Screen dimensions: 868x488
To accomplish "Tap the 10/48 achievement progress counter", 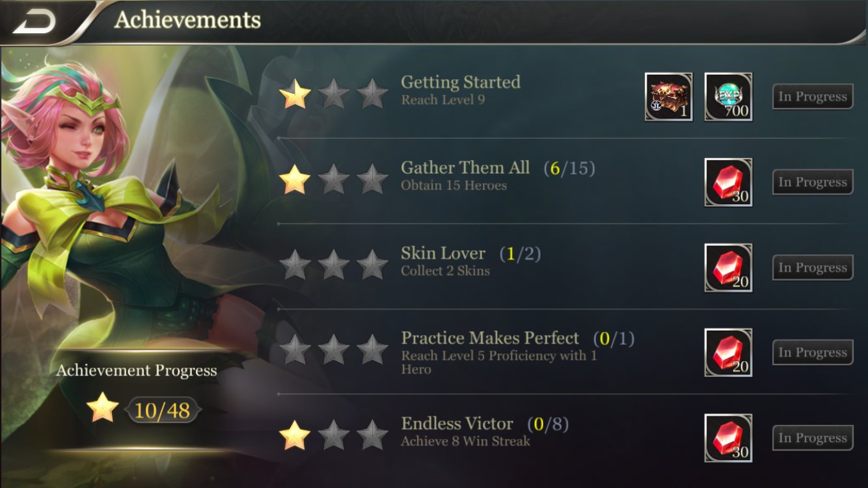I will tap(163, 411).
